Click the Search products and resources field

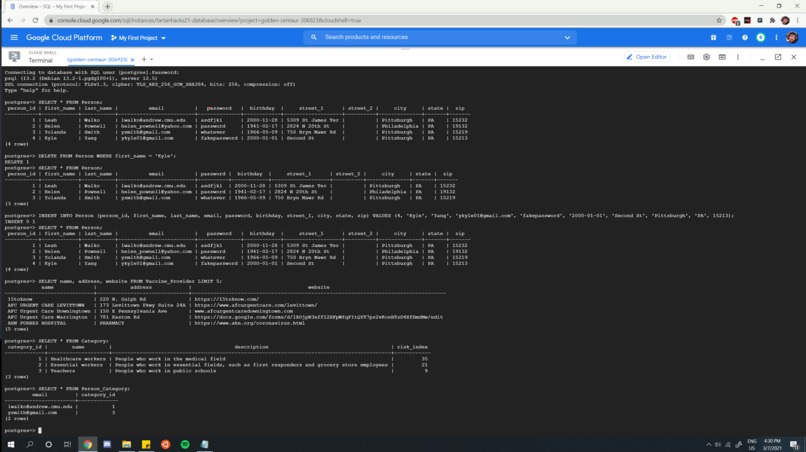439,37
